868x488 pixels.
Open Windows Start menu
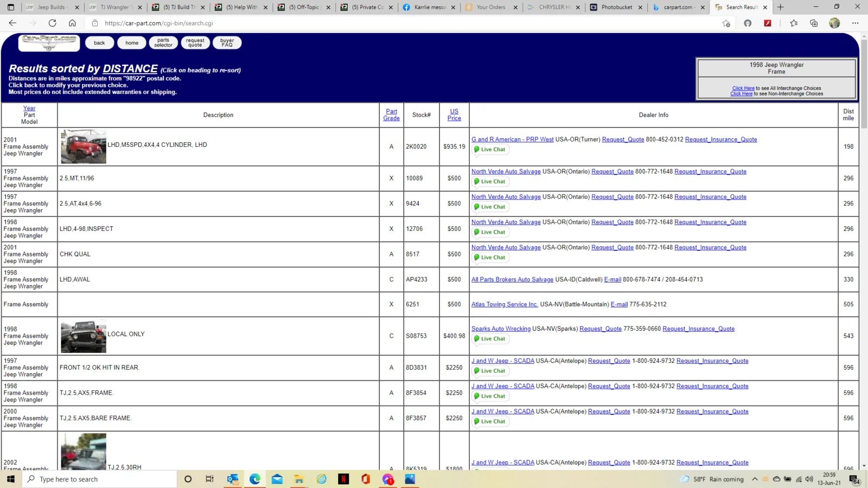[x=11, y=479]
